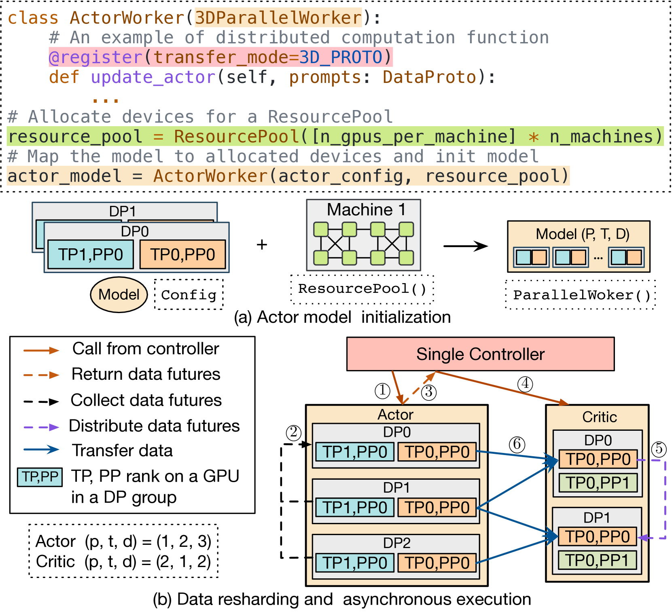Click the dotted "Config" box
The width and height of the screenshot is (672, 616).
click(x=189, y=294)
